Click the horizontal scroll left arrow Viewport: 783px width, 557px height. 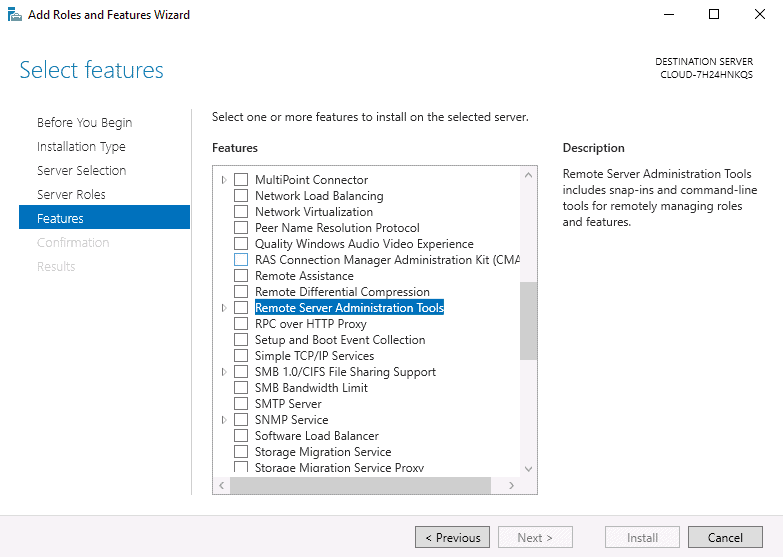tap(221, 485)
